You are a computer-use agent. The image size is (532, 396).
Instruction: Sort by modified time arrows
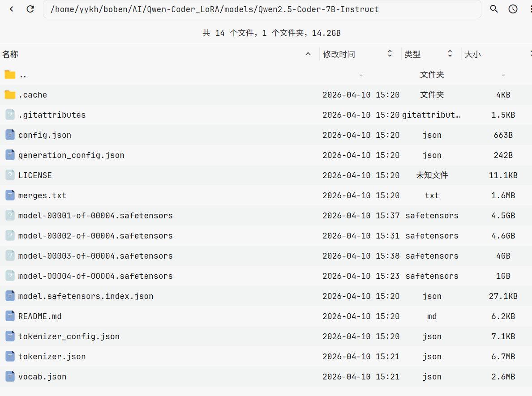point(390,54)
